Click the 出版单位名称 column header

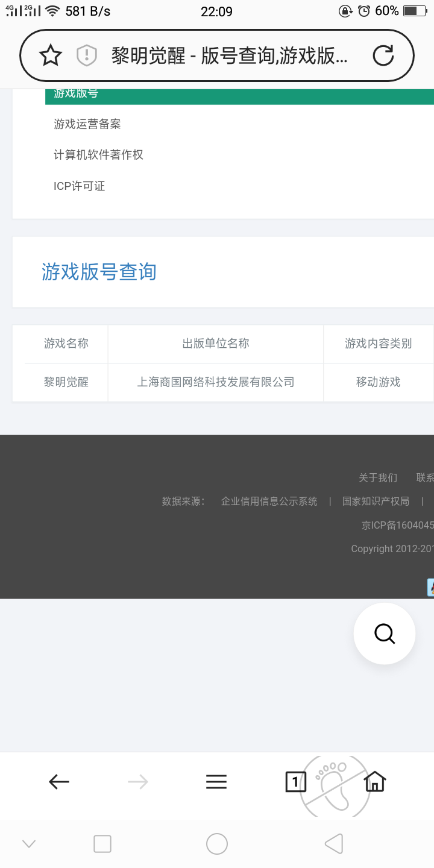216,344
